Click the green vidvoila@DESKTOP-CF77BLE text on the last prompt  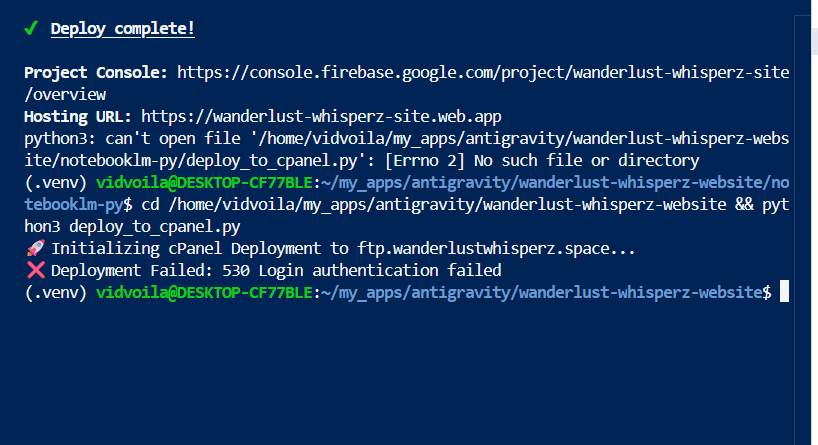coord(204,292)
